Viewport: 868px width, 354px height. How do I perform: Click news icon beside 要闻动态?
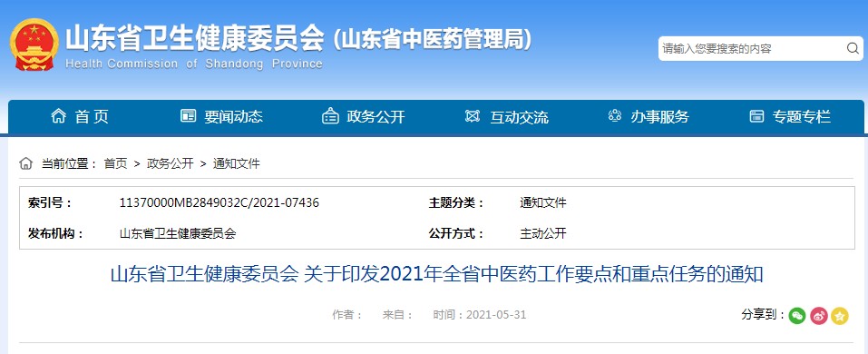click(189, 116)
